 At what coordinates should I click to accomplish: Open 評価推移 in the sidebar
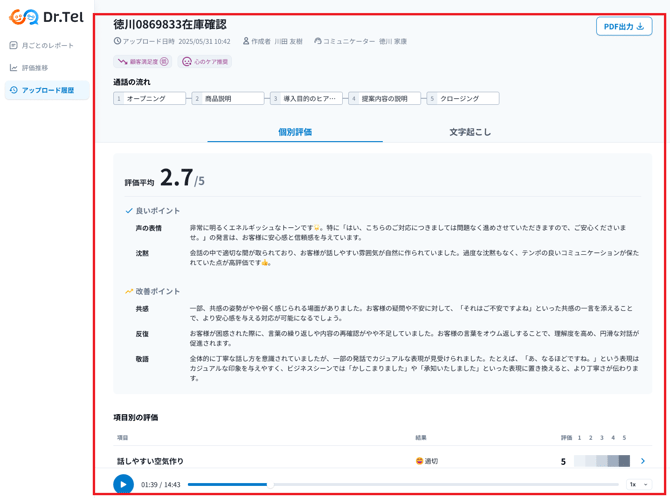point(29,68)
